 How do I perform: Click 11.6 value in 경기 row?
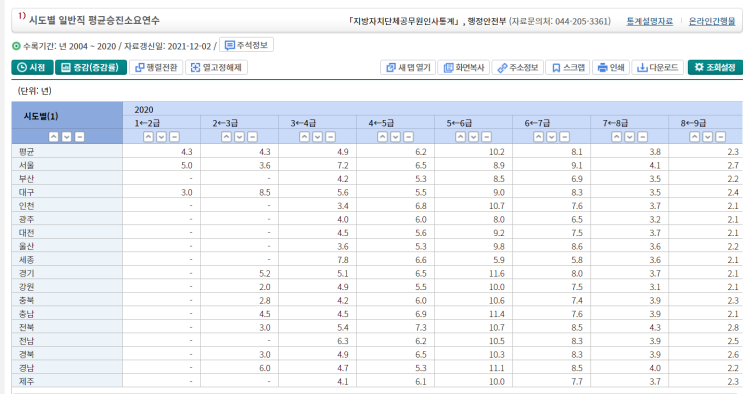pyautogui.click(x=497, y=274)
